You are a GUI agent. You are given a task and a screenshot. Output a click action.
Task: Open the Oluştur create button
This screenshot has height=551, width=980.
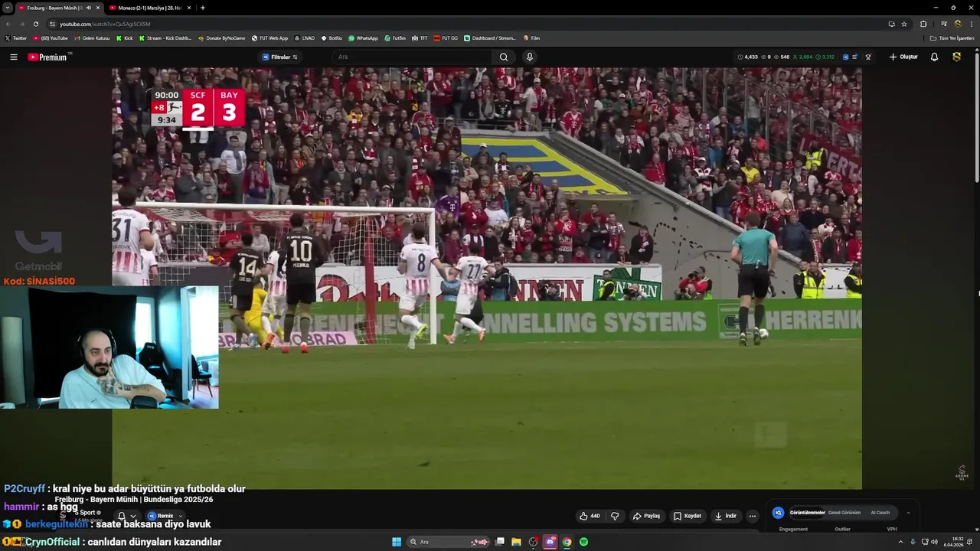903,57
